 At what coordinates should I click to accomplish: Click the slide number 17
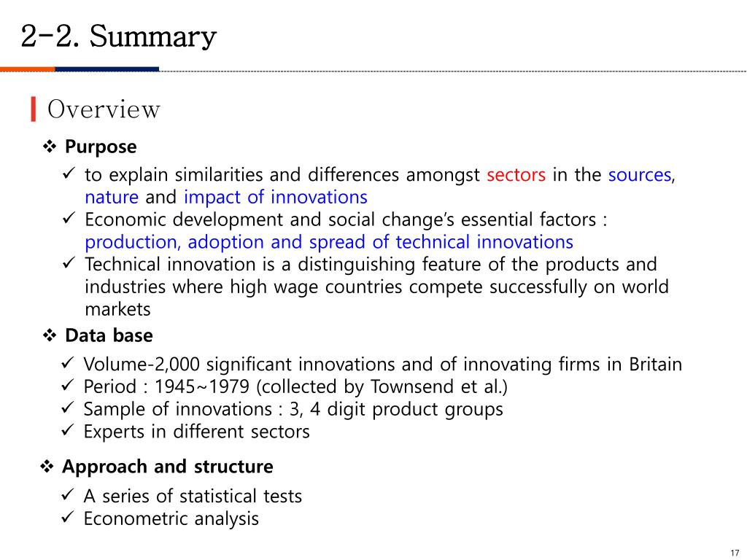[735, 553]
